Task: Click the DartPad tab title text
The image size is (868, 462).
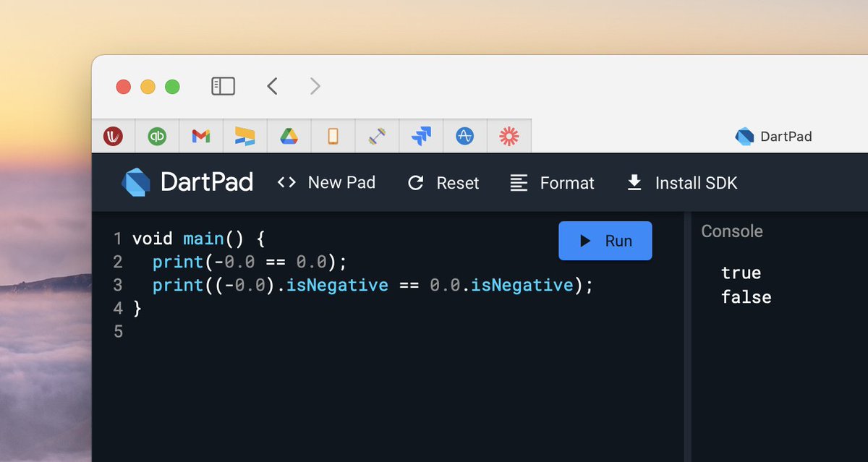Action: click(792, 136)
